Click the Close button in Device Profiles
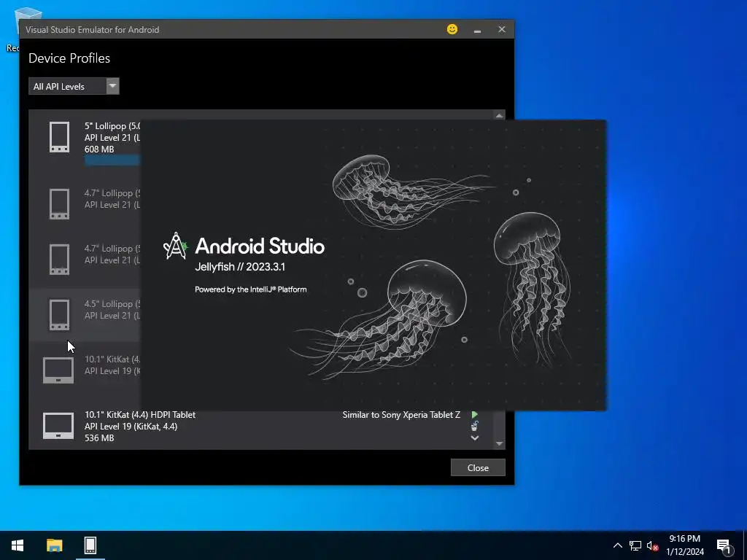 tap(478, 467)
